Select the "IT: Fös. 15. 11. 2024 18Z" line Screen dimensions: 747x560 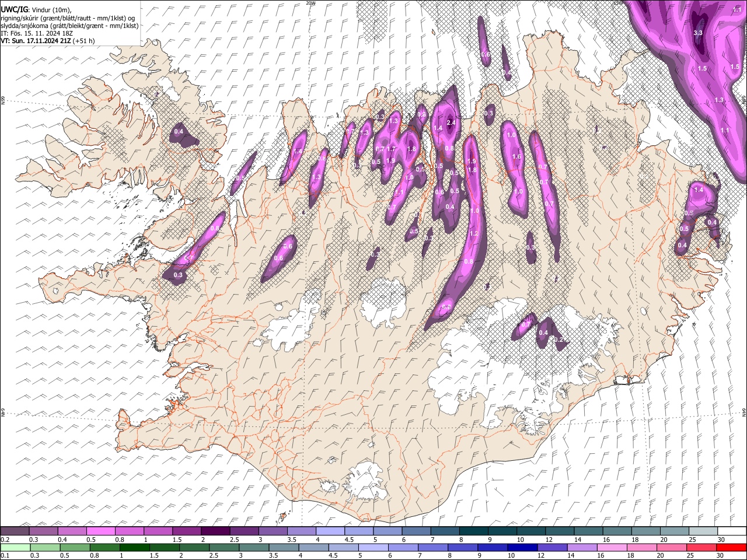pyautogui.click(x=37, y=33)
